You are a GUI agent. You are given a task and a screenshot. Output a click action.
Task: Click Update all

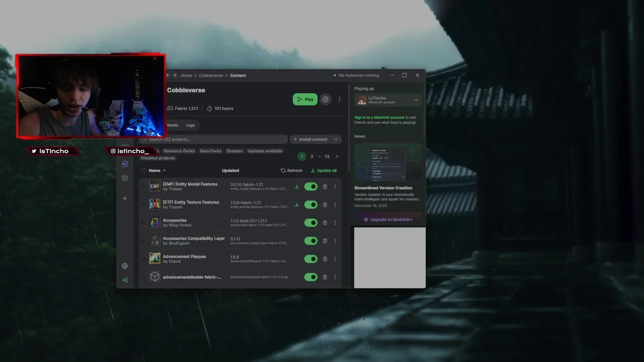click(324, 170)
